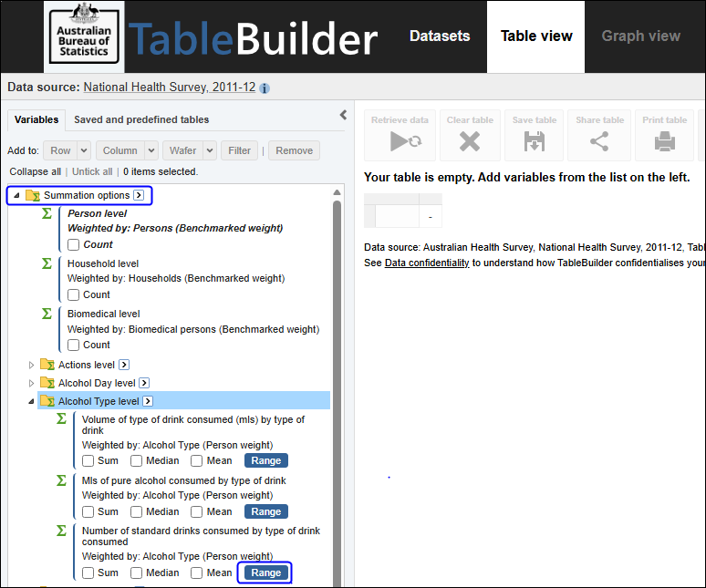The height and width of the screenshot is (588, 706).
Task: Click sigma icon beside Number of standard drinks
Action: point(61,531)
